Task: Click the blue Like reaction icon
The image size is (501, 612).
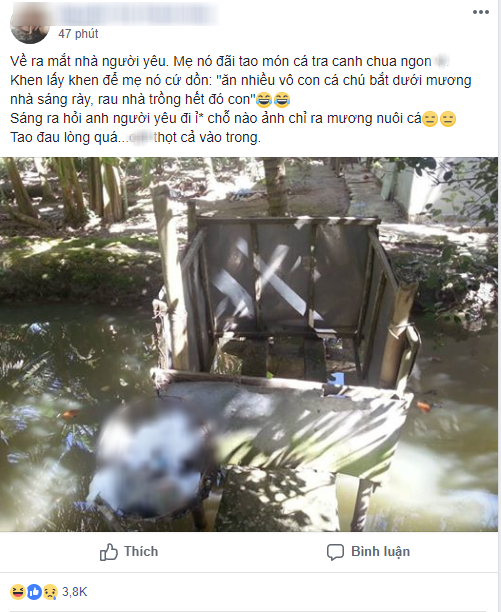Action: click(34, 592)
